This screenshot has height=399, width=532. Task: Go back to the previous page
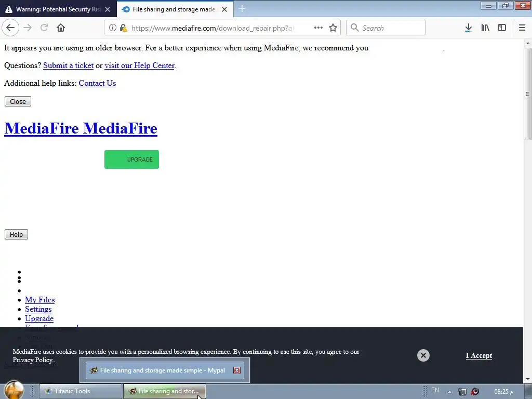(x=10, y=28)
